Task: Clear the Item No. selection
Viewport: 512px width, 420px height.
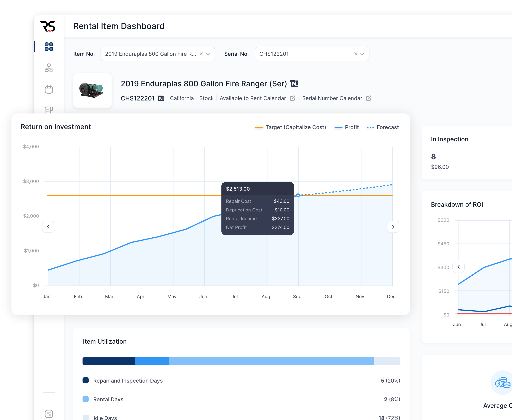Action: tap(201, 54)
